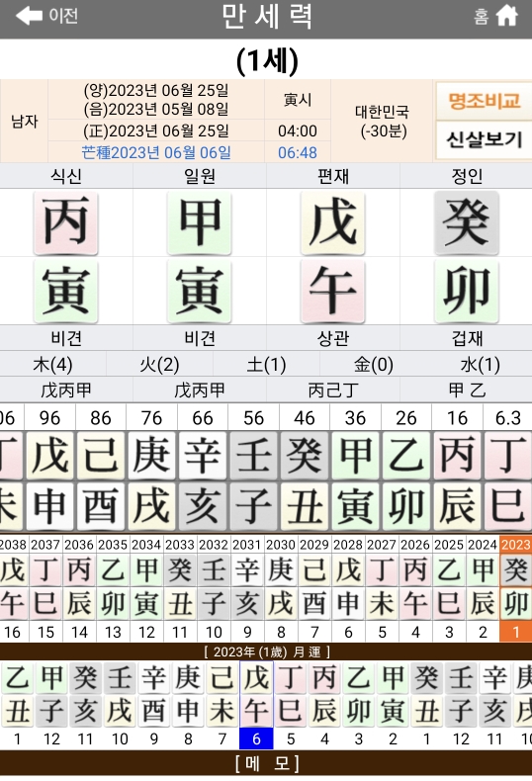This screenshot has height=781, width=532.
Task: Select the 16 대운 column 丙辰
Action: [x=457, y=469]
